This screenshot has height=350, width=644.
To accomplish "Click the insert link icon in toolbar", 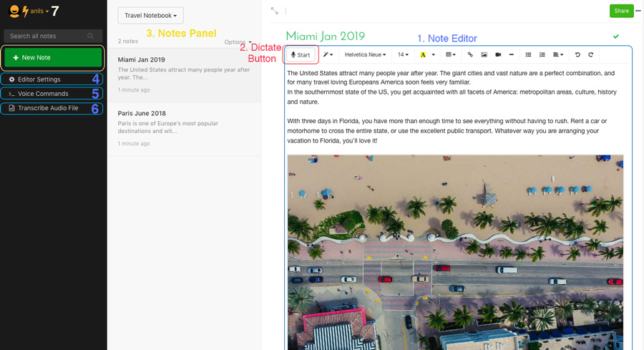I will pyautogui.click(x=470, y=54).
